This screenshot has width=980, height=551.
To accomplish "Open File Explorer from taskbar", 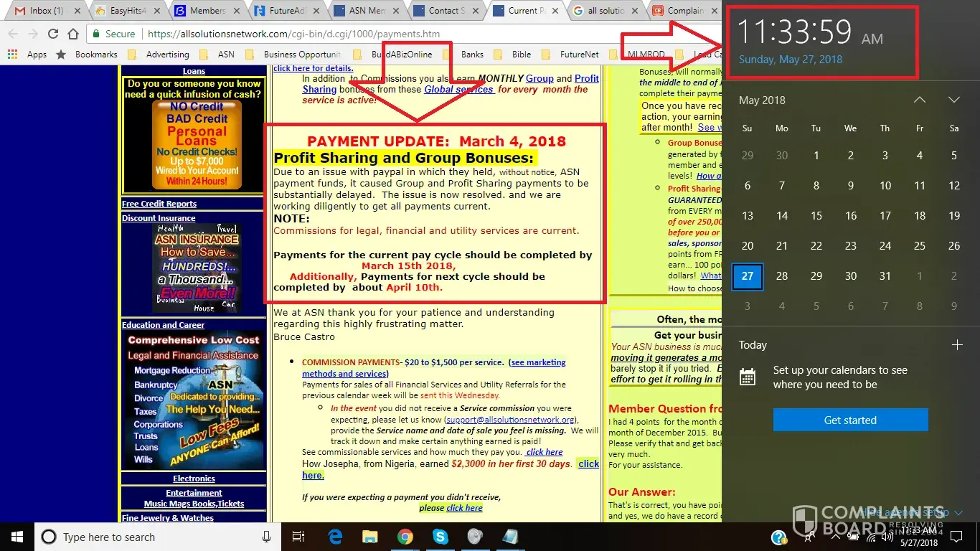I will point(369,537).
